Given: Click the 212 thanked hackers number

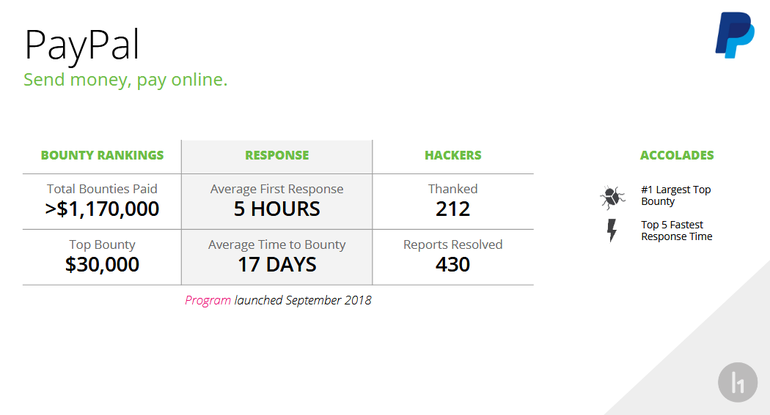Looking at the screenshot, I should click(453, 209).
